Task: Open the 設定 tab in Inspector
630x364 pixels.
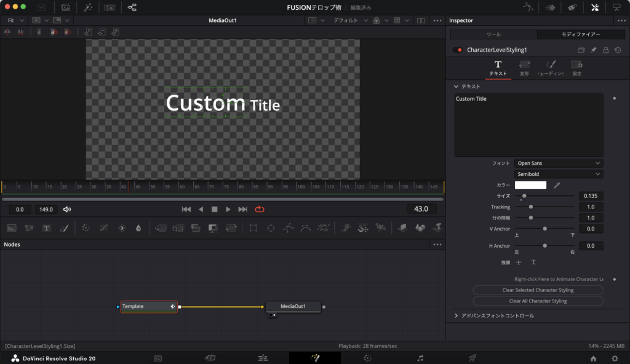Action: tap(576, 68)
